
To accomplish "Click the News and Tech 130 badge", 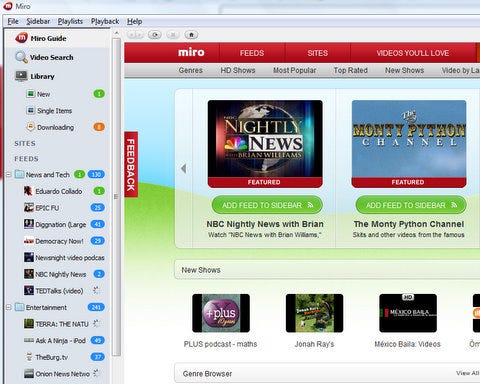I will [x=96, y=174].
